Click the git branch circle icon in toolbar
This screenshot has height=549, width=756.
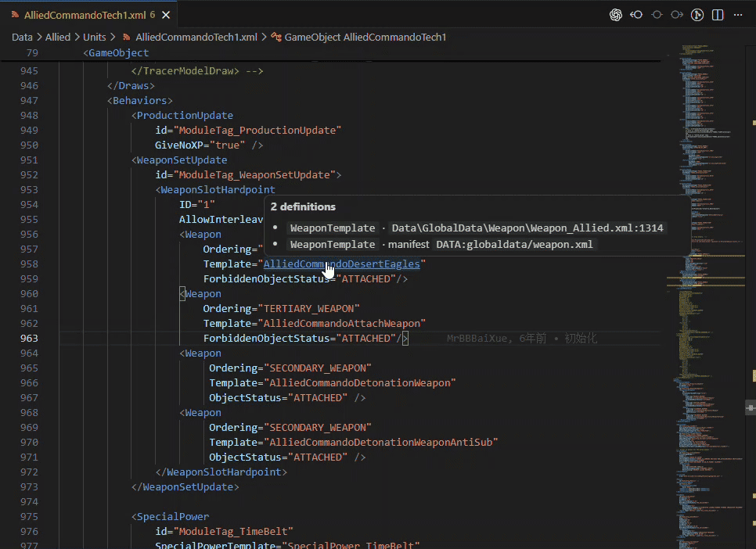tap(697, 15)
